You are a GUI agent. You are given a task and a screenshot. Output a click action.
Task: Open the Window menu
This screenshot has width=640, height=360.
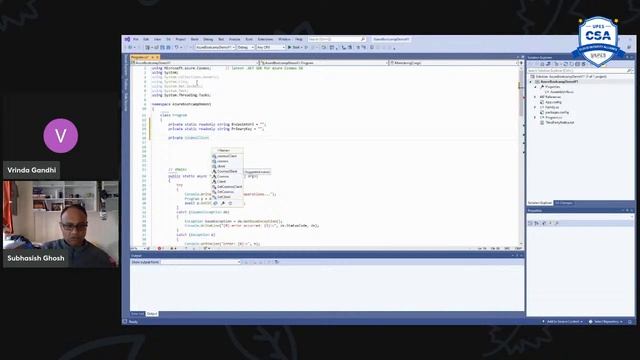[x=284, y=39]
